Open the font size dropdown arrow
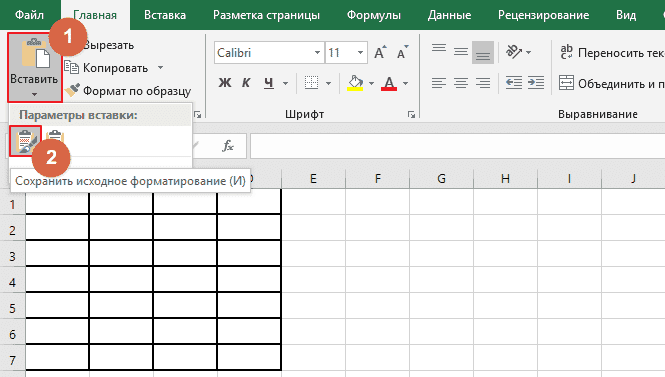665x377 pixels. tap(360, 53)
